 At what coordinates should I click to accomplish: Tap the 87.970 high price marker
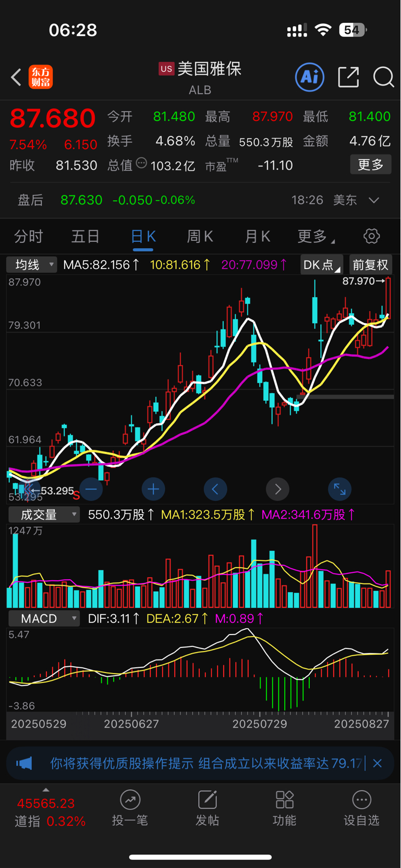(x=363, y=282)
